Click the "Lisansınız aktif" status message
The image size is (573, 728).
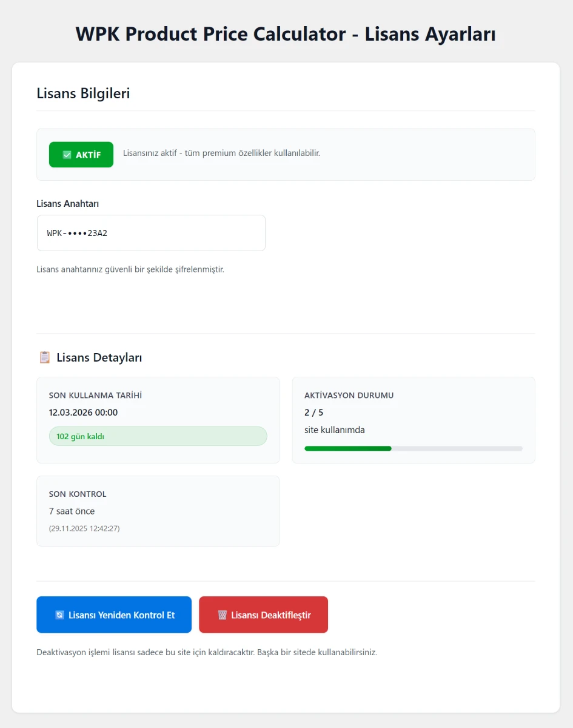tap(221, 153)
